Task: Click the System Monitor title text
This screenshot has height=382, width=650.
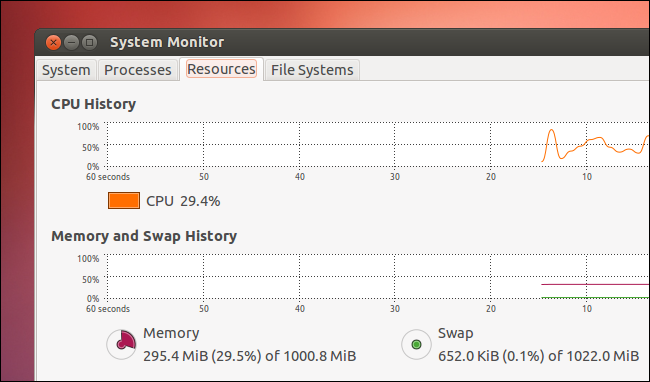Action: click(167, 42)
